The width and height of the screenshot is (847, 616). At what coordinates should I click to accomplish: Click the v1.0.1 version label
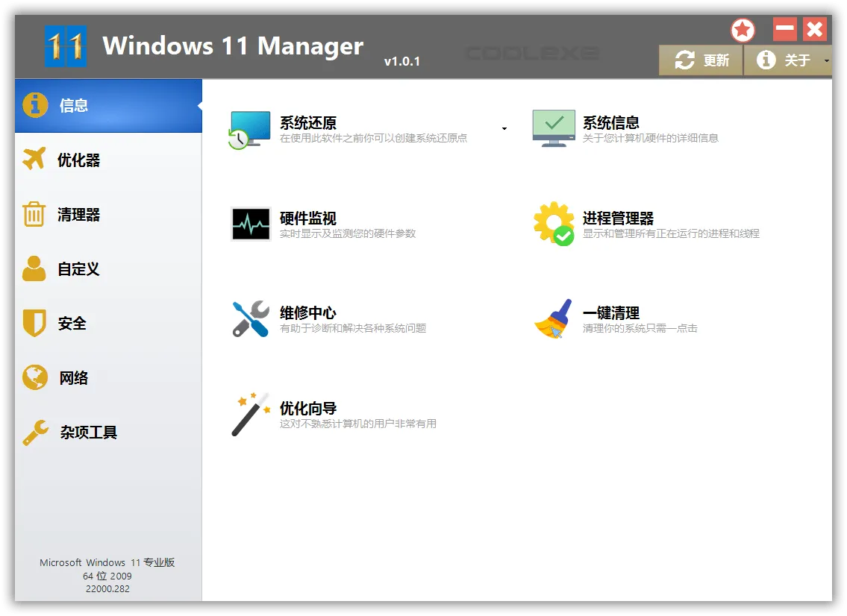tap(402, 61)
